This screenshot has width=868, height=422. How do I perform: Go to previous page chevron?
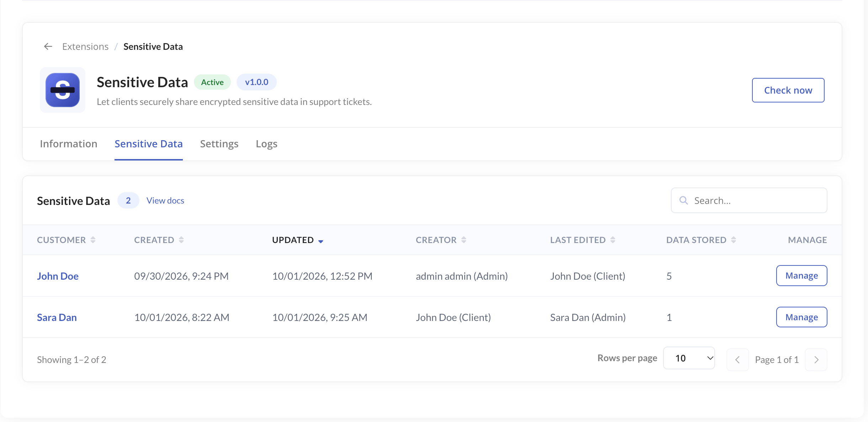coord(738,360)
